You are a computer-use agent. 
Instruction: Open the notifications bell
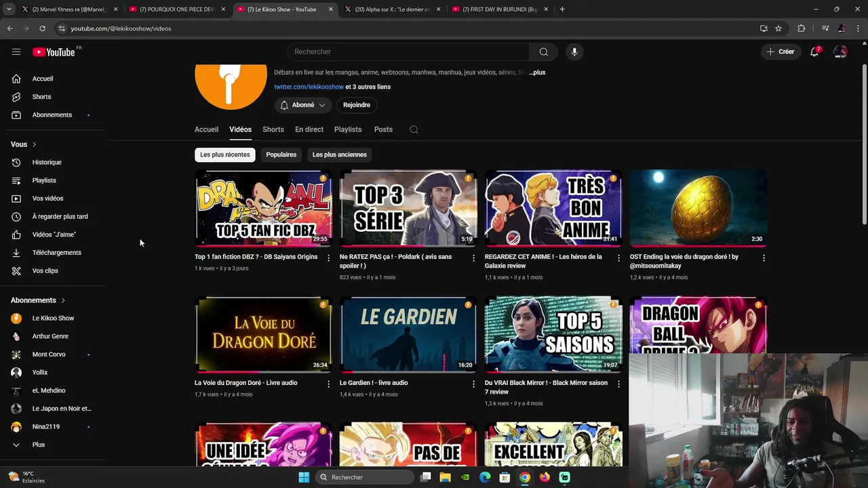pyautogui.click(x=814, y=52)
